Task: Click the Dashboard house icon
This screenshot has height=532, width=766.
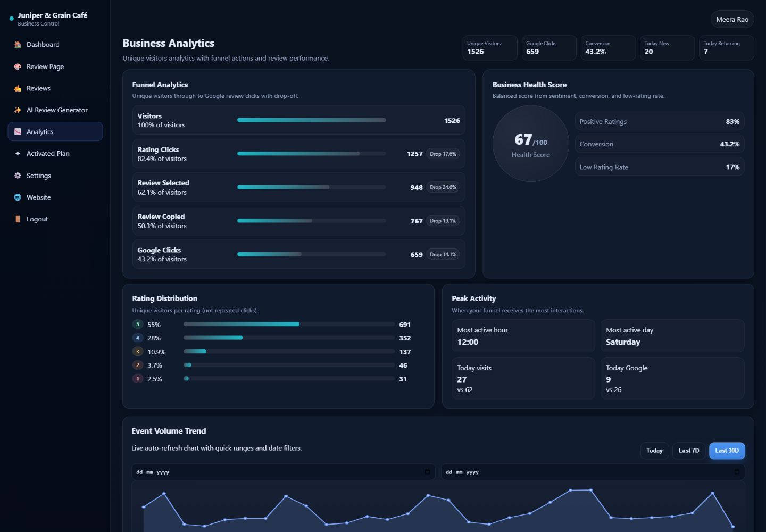Action: pos(18,45)
